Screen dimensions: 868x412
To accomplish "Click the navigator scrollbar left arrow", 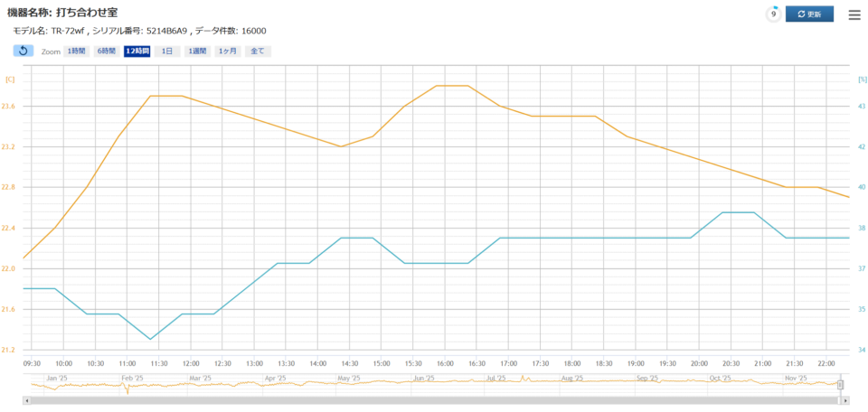I will pos(27,400).
